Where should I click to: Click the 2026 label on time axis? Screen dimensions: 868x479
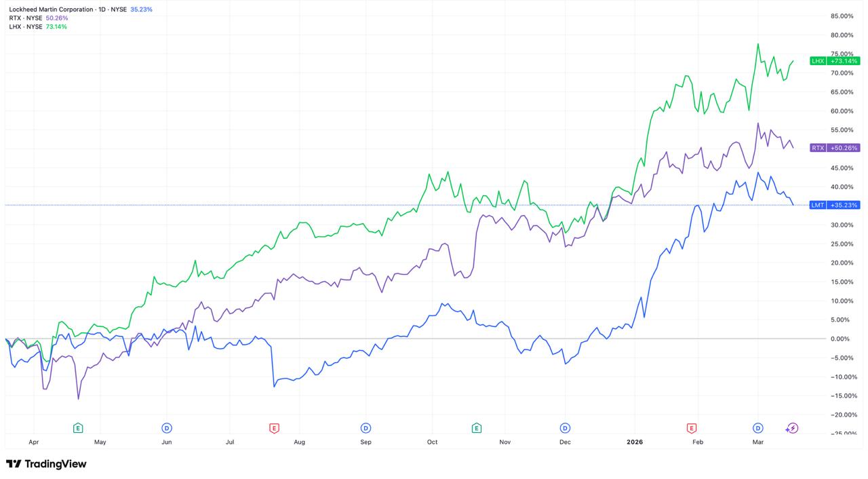pos(634,442)
